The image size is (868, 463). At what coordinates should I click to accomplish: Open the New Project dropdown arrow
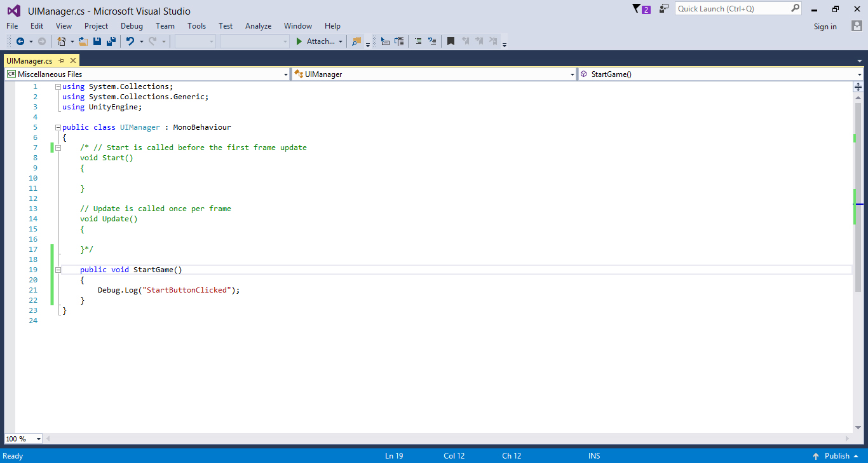click(72, 42)
